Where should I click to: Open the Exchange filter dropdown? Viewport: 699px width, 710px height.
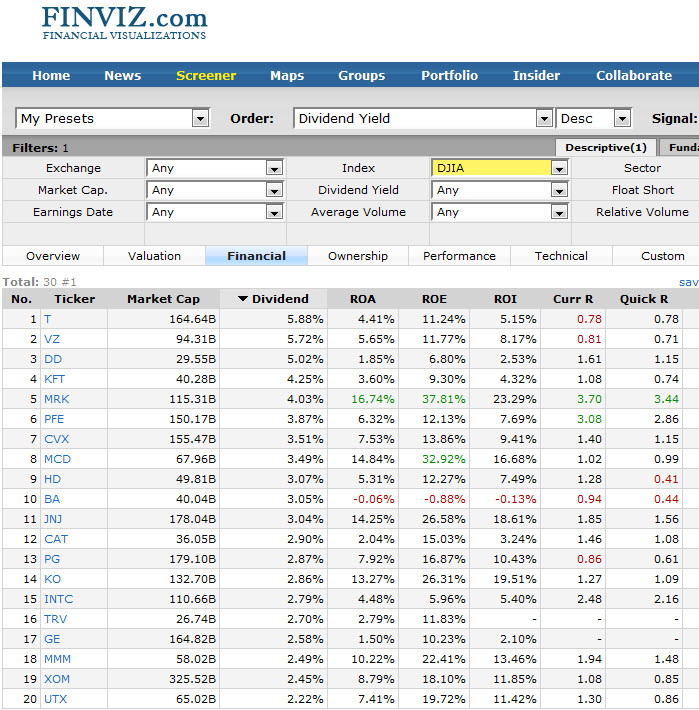point(215,168)
